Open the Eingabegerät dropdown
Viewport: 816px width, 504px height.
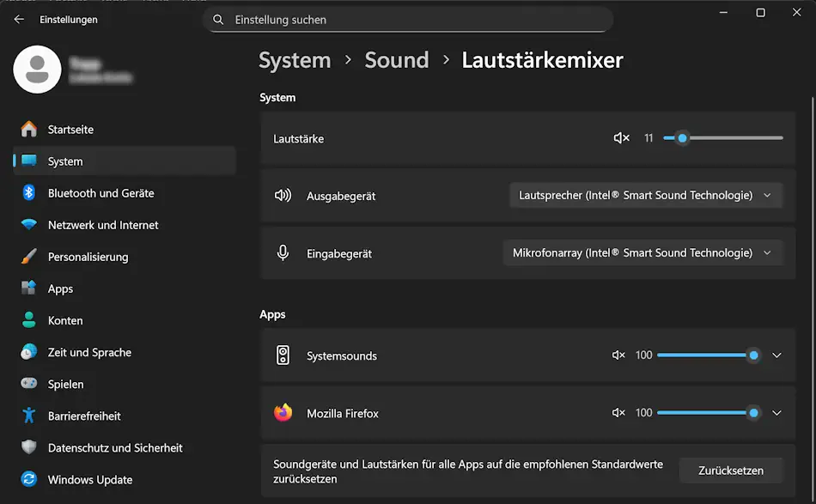(x=642, y=252)
